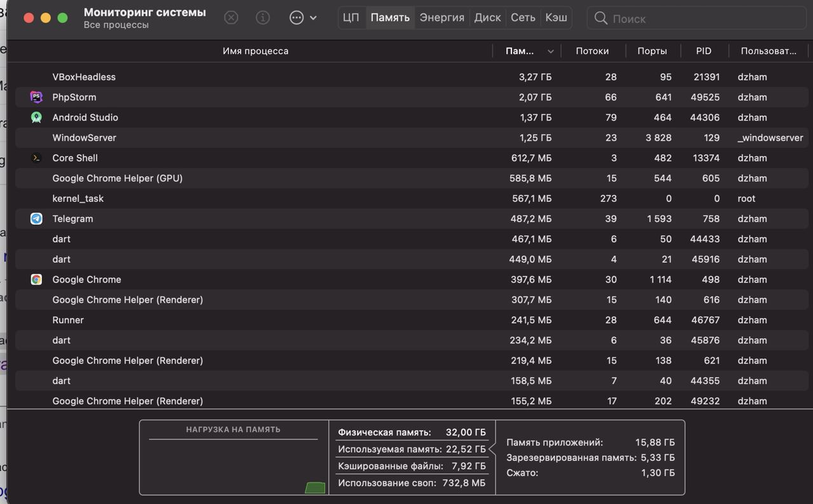Click the Использование своп 732,8 МБ entry
The image size is (813, 504).
click(412, 483)
